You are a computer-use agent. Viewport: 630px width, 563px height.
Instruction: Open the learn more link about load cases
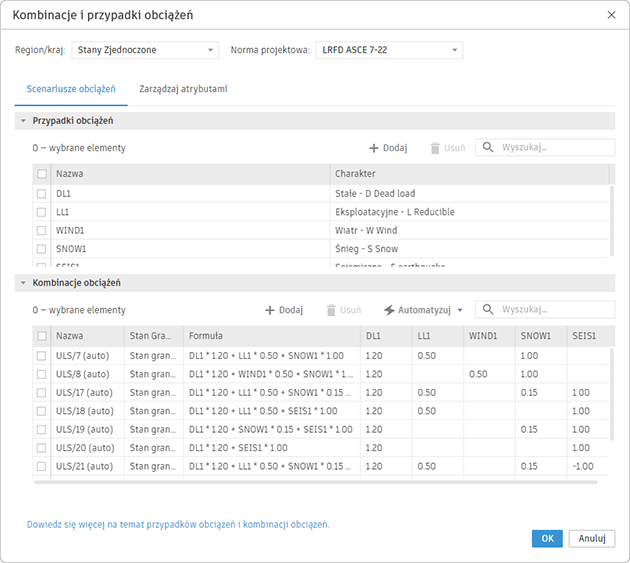coord(178,524)
